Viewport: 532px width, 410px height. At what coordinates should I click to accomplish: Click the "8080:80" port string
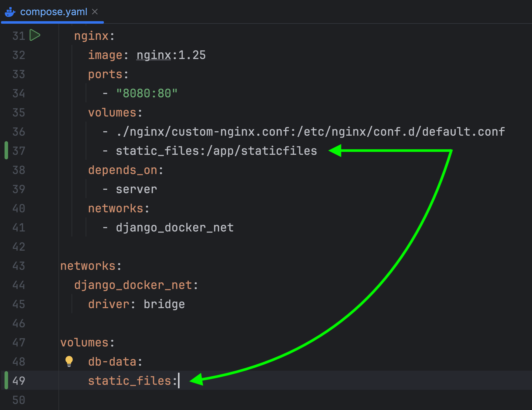[147, 94]
